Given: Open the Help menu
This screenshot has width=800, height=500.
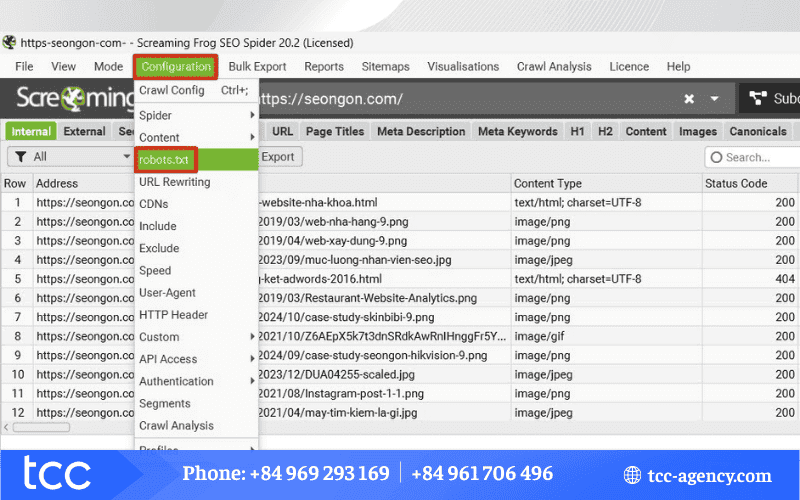Looking at the screenshot, I should click(678, 66).
